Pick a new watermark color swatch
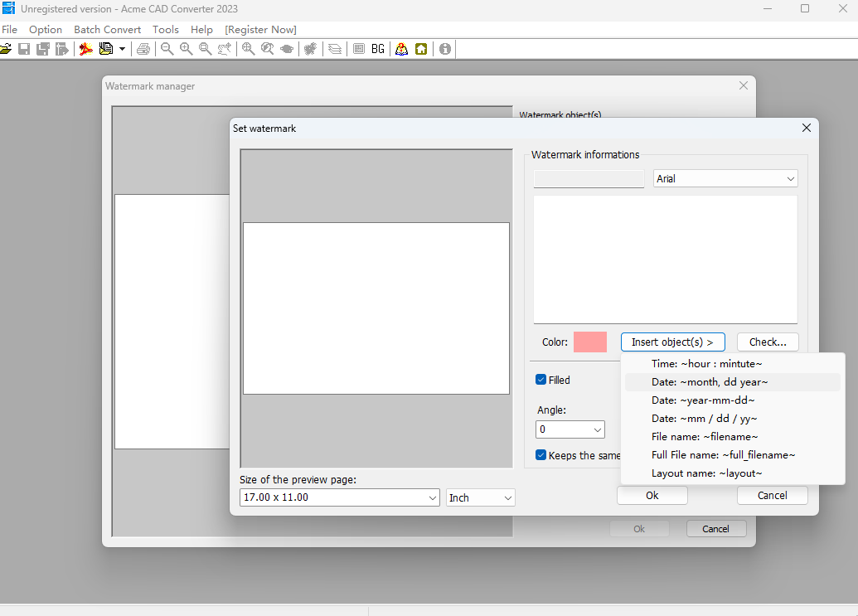 (591, 342)
